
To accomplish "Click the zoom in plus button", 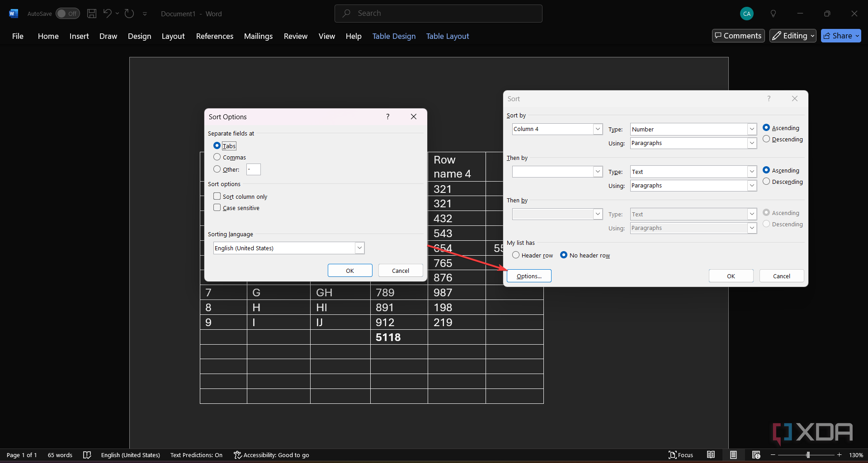I will [x=840, y=455].
